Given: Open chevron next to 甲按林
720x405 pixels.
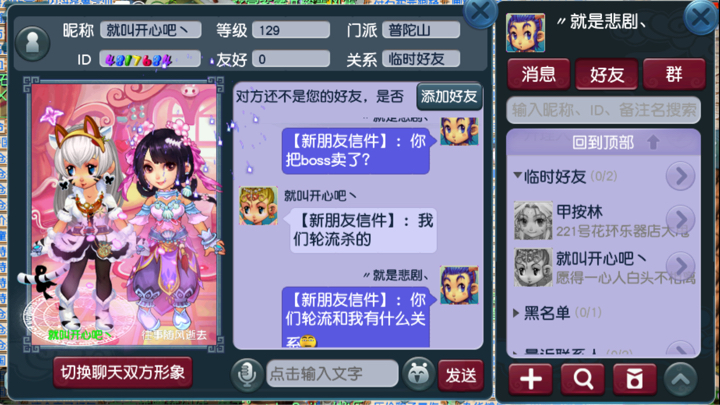Looking at the screenshot, I should (680, 219).
